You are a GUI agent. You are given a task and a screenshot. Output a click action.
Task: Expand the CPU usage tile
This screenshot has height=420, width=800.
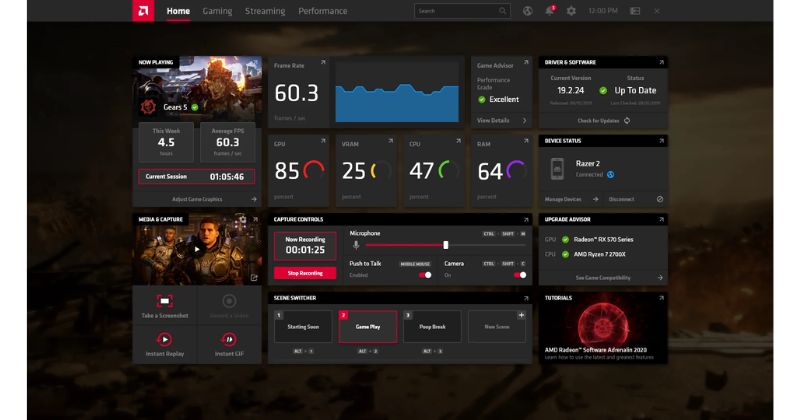458,141
